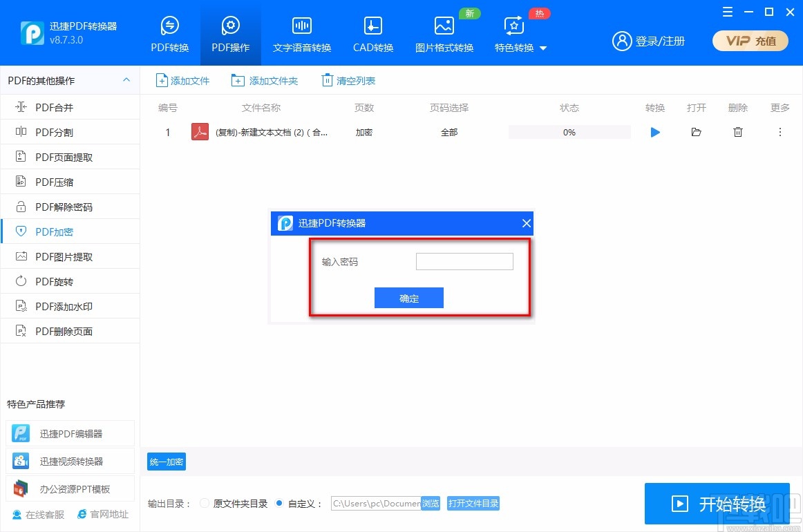Click the red PDF file icon
This screenshot has height=532, width=803.
[200, 131]
